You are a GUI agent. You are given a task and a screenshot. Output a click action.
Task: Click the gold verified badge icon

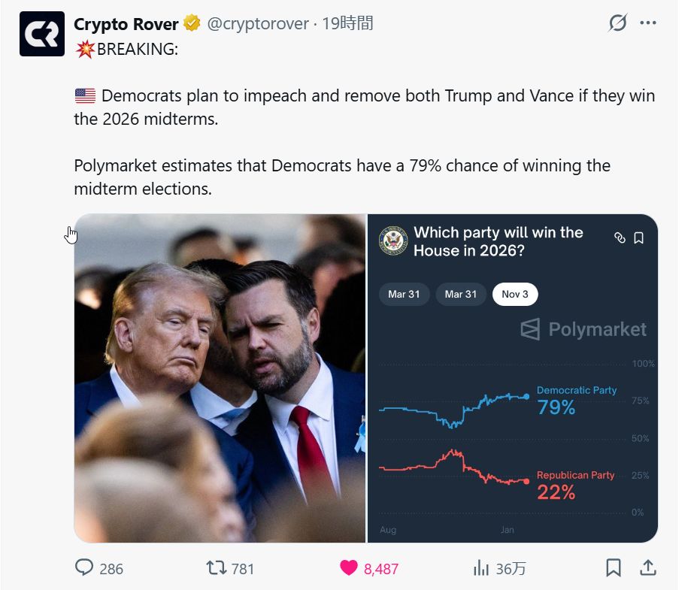192,24
